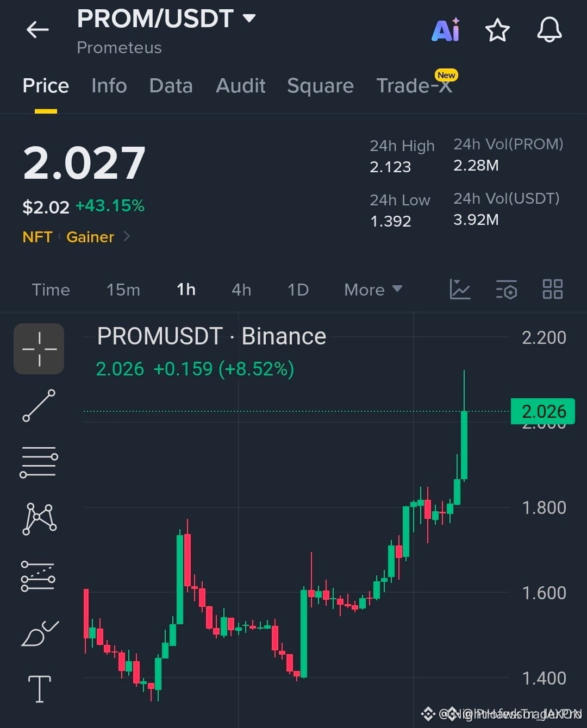Select the 1h interval
Image resolution: width=587 pixels, height=728 pixels.
pyautogui.click(x=186, y=290)
